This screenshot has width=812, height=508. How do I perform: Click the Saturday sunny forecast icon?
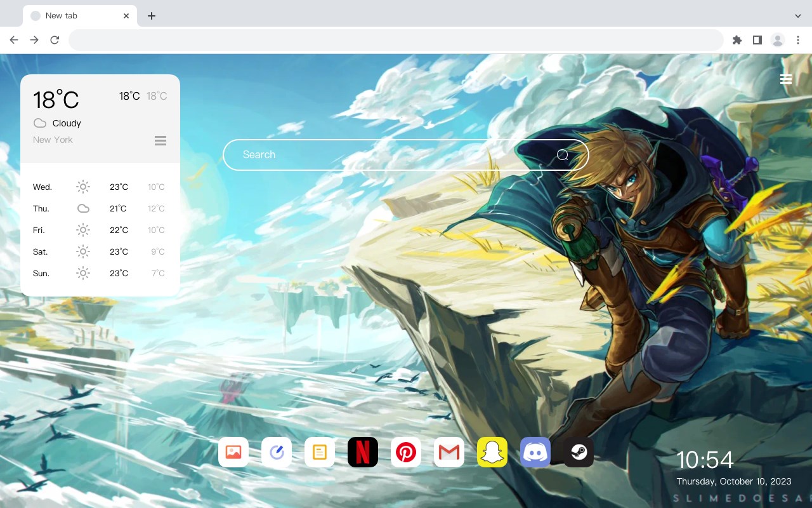(x=83, y=251)
